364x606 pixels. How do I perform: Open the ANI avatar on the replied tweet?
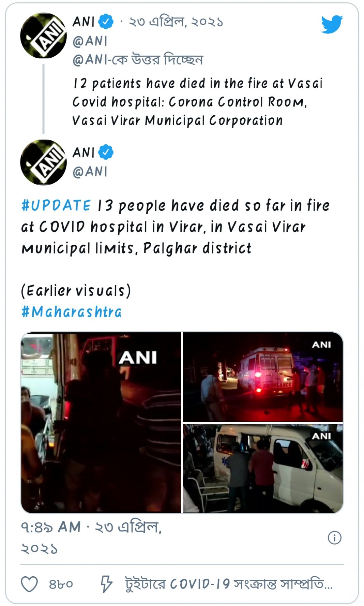coord(43,35)
